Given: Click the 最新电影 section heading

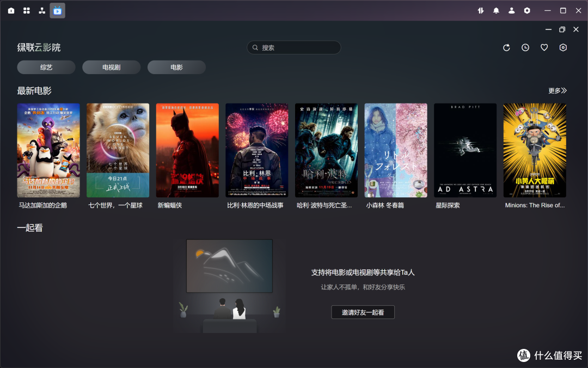Looking at the screenshot, I should point(34,91).
